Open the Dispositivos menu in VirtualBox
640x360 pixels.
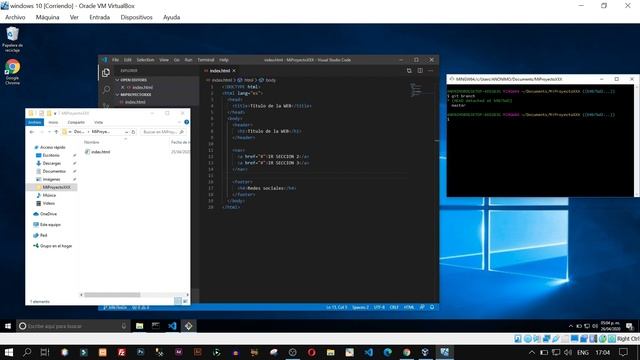(136, 17)
